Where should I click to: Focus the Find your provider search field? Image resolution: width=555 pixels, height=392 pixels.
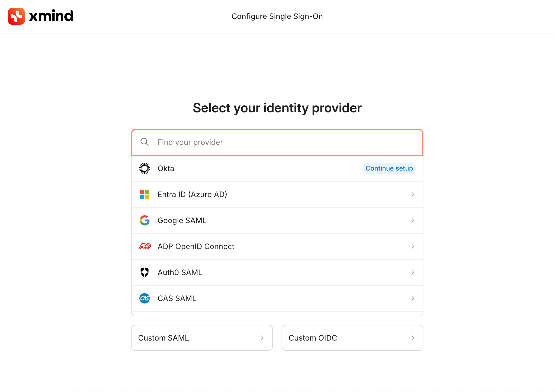pos(277,142)
